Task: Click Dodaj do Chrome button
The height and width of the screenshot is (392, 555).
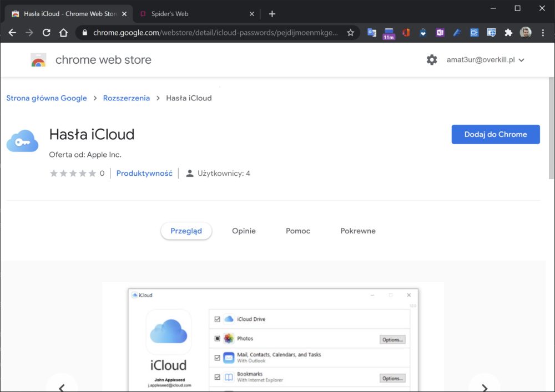Action: coord(496,134)
